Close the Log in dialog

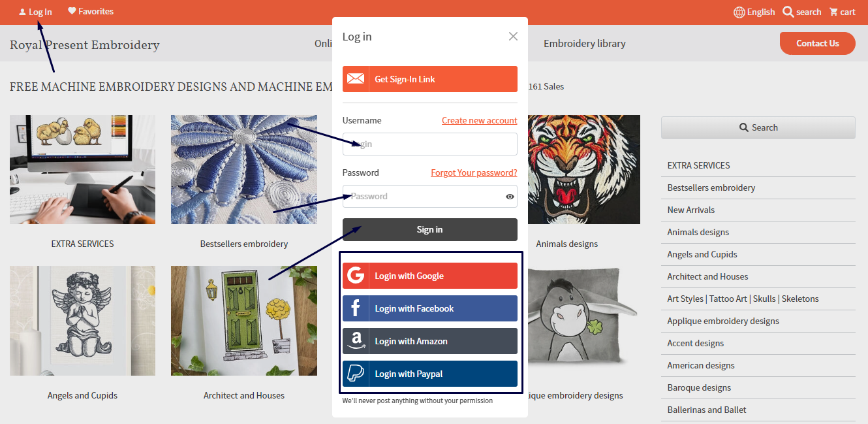tap(513, 37)
